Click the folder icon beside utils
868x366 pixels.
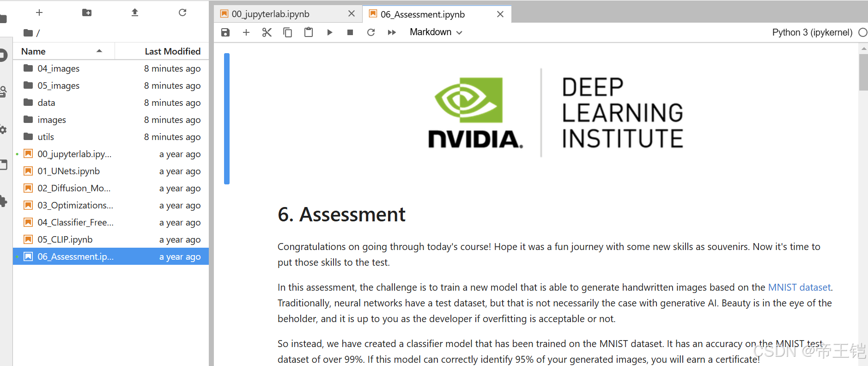(28, 136)
